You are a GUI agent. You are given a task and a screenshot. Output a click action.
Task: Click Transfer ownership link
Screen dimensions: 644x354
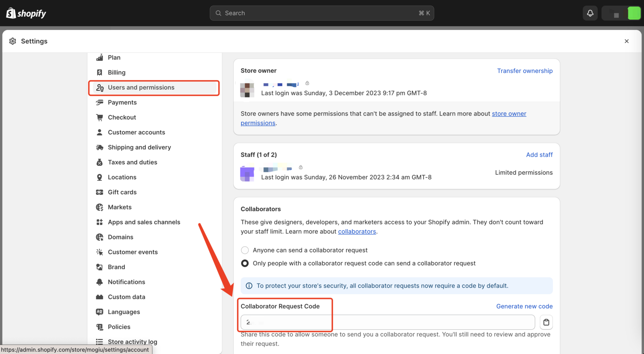(524, 71)
